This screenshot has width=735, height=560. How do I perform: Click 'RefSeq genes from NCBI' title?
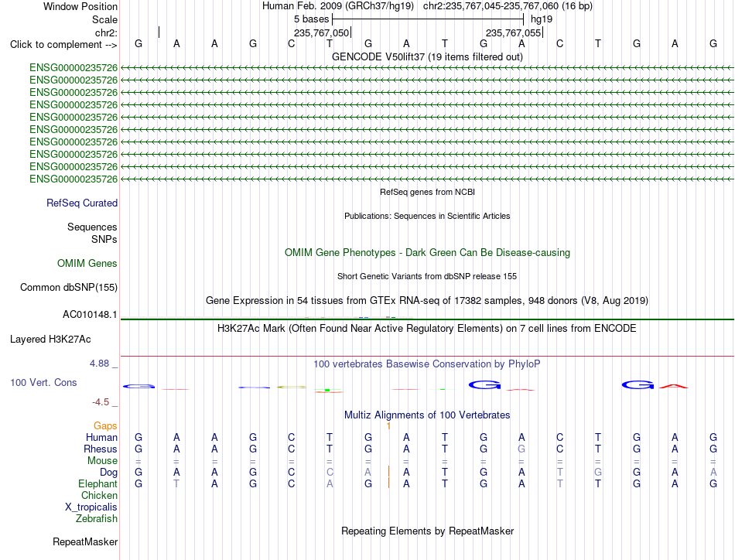click(x=427, y=192)
